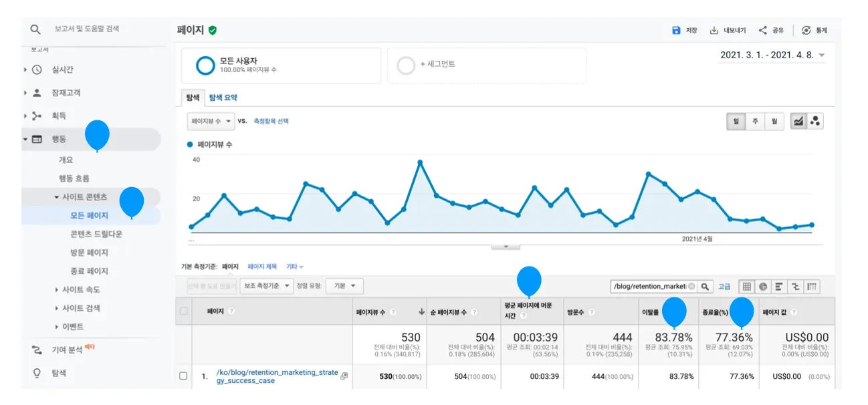Click the 내보내기 export download icon
Image resolution: width=868 pixels, height=405 pixels.
[714, 30]
